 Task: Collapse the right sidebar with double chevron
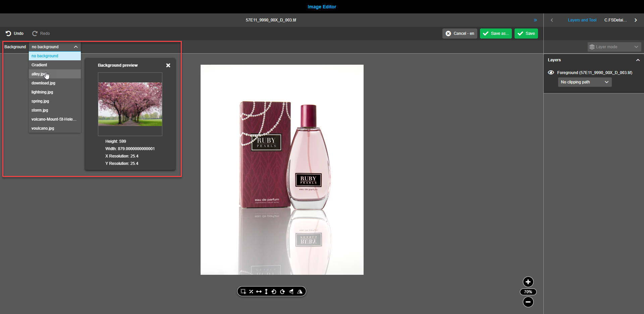click(535, 20)
